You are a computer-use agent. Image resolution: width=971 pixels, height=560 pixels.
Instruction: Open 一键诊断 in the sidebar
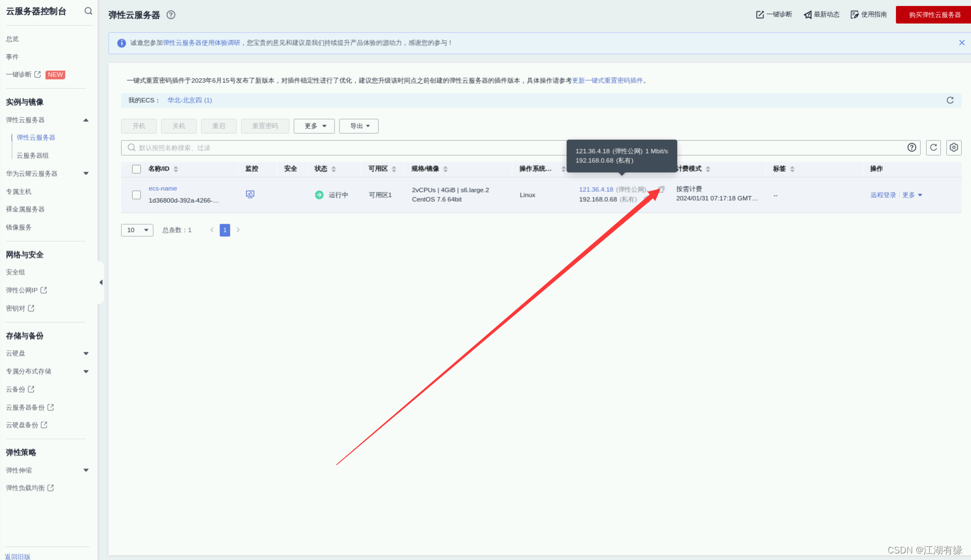24,75
